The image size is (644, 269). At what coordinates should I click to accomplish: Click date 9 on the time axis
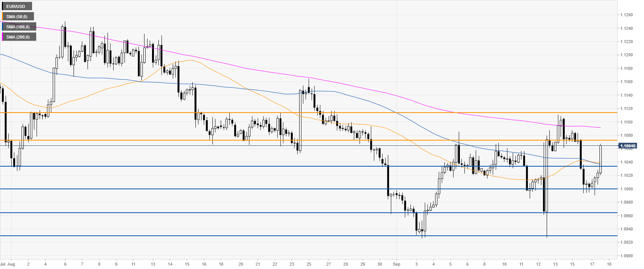point(116,264)
